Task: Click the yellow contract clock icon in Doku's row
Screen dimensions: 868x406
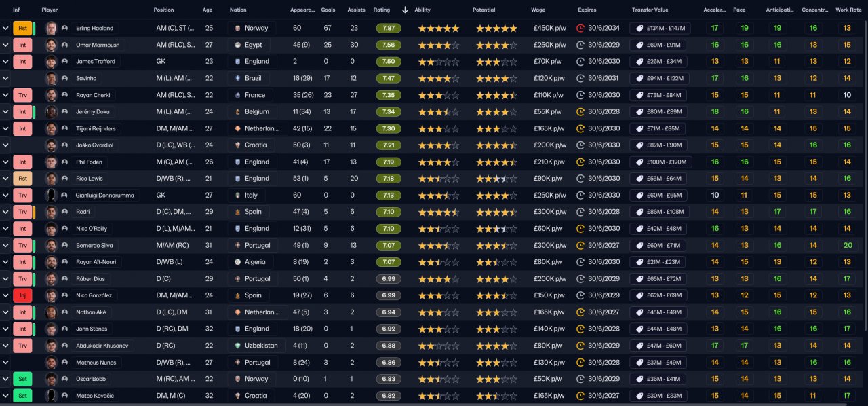Action: click(580, 111)
